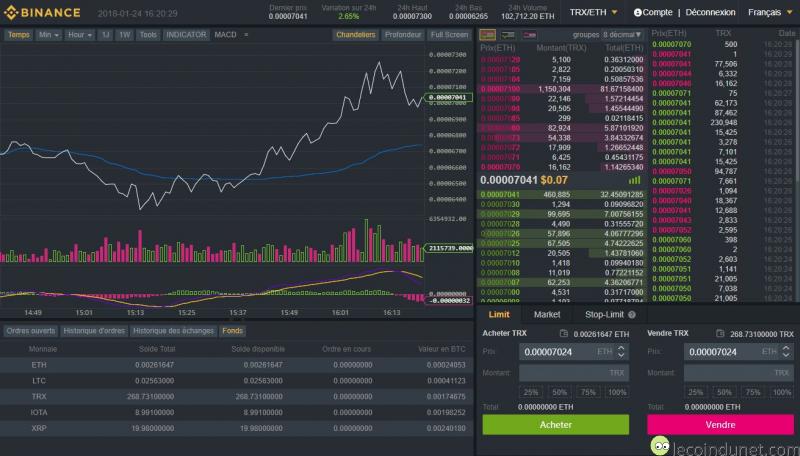
Task: Open the Historique des échanges tab
Action: point(173,331)
